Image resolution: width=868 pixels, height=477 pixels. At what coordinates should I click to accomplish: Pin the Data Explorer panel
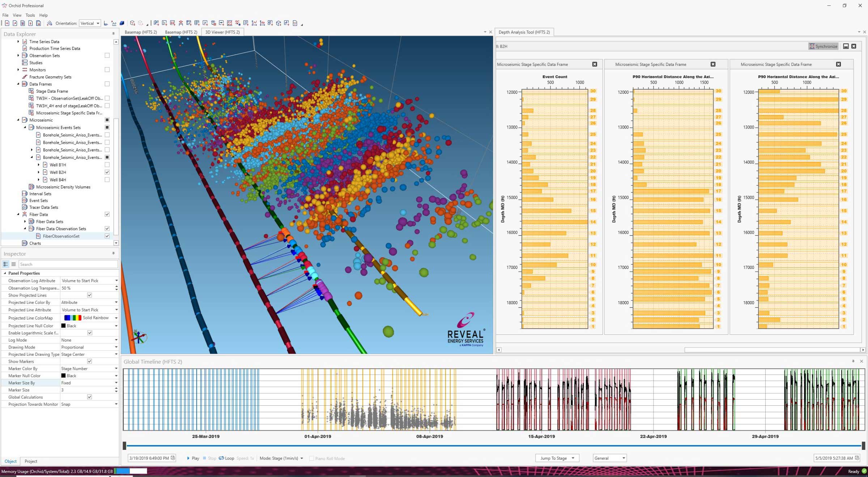[113, 34]
